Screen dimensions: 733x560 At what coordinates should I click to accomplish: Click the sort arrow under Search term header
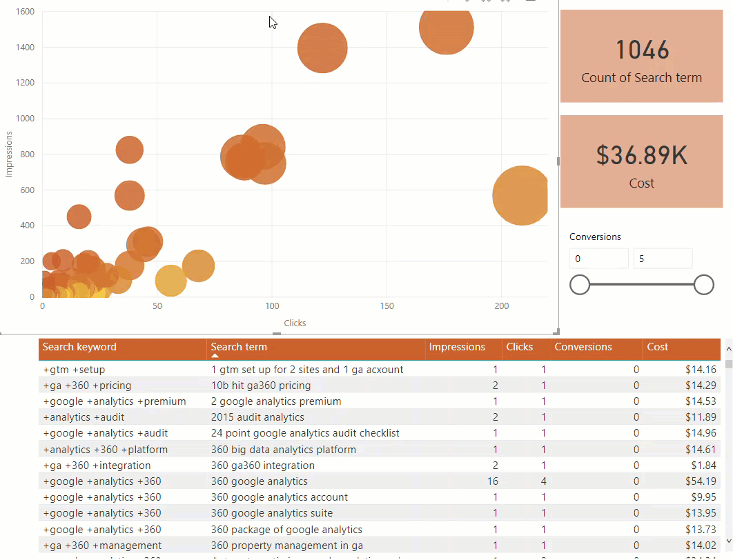[215, 356]
